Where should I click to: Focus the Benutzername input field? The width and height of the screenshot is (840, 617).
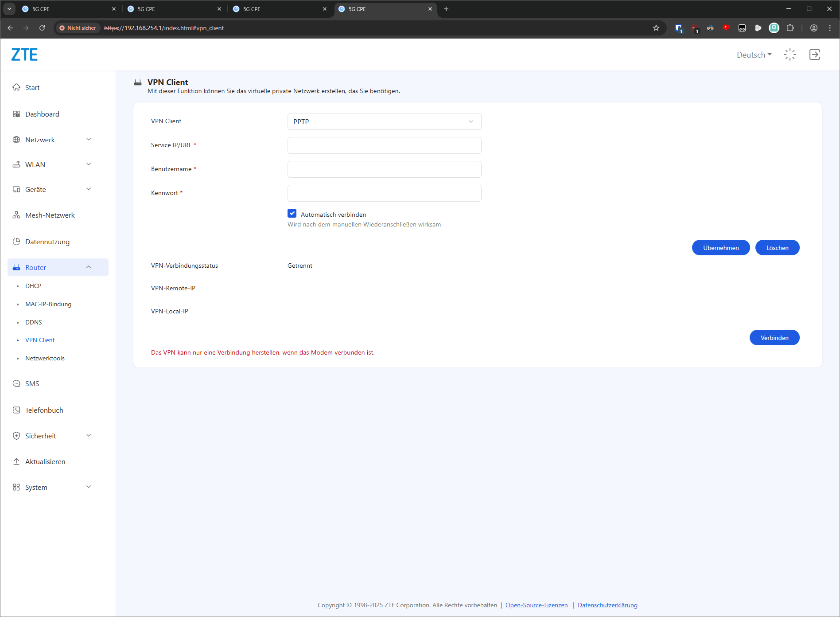tap(385, 169)
